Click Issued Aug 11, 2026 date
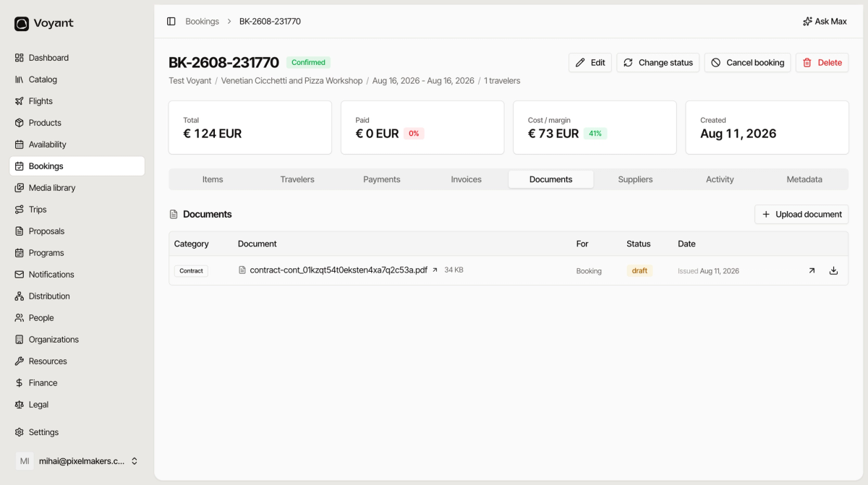The image size is (868, 485). click(709, 271)
